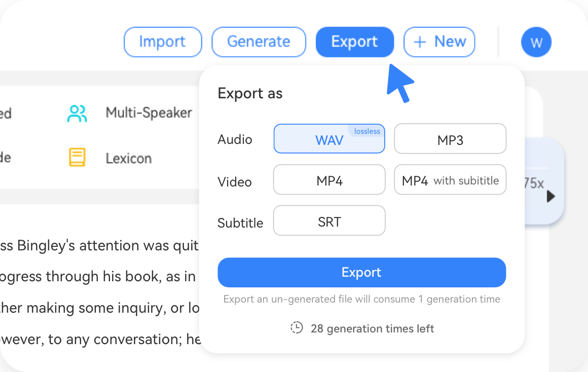588x372 pixels.
Task: Select SRT subtitle export format
Action: [329, 220]
